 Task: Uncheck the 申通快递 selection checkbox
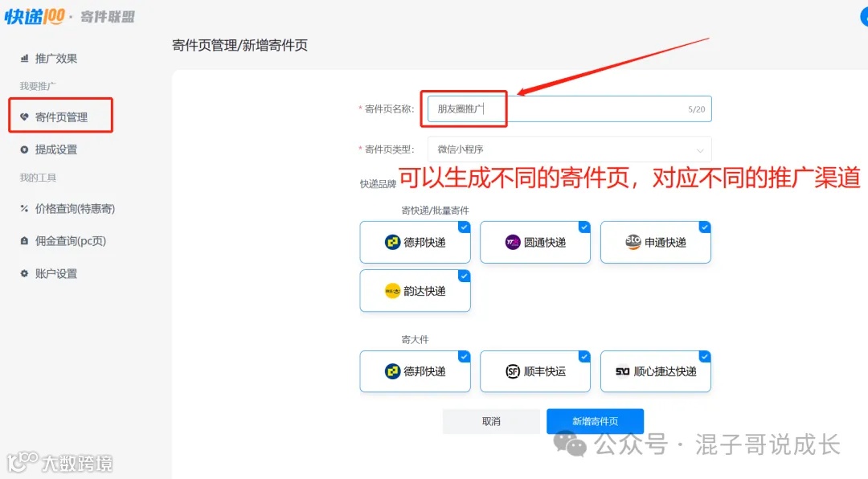[x=704, y=227]
